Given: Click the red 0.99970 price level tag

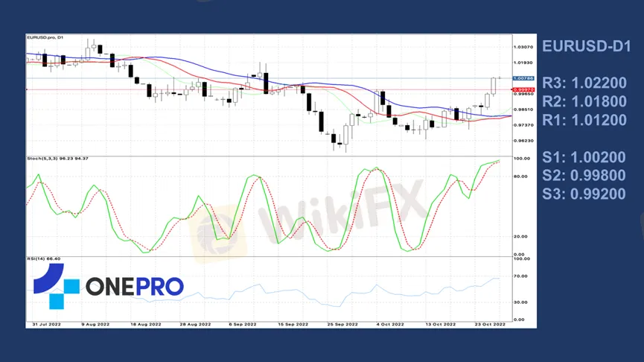Looking at the screenshot, I should click(x=523, y=89).
